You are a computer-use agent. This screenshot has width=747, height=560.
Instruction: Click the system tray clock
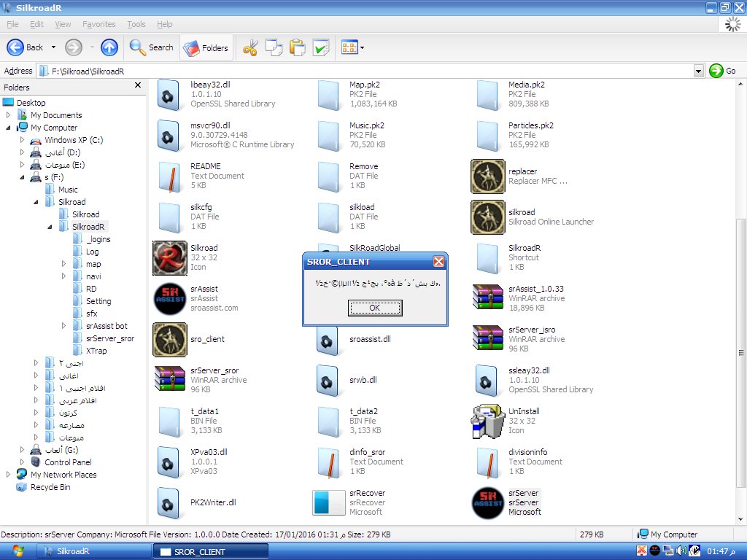point(720,551)
